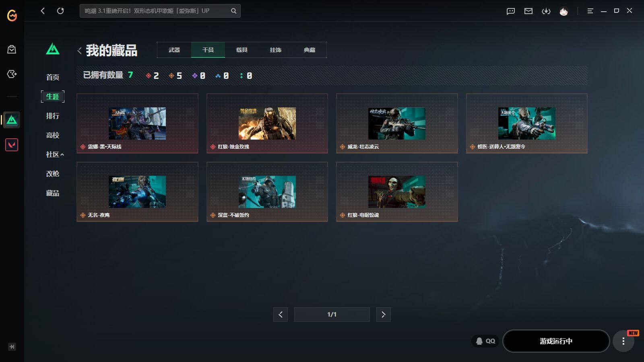The width and height of the screenshot is (644, 362).
Task: Open the 高校 navigation item
Action: click(x=53, y=135)
